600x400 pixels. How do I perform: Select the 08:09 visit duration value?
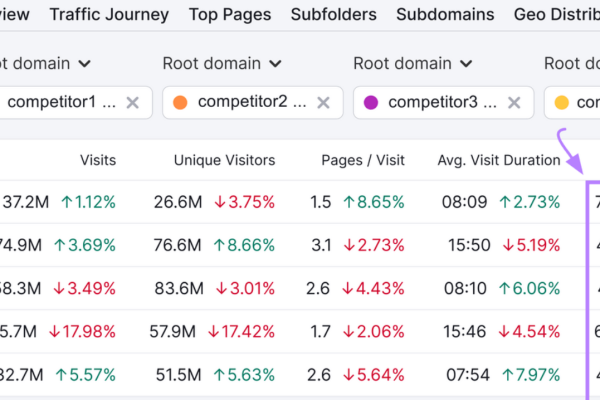465,202
